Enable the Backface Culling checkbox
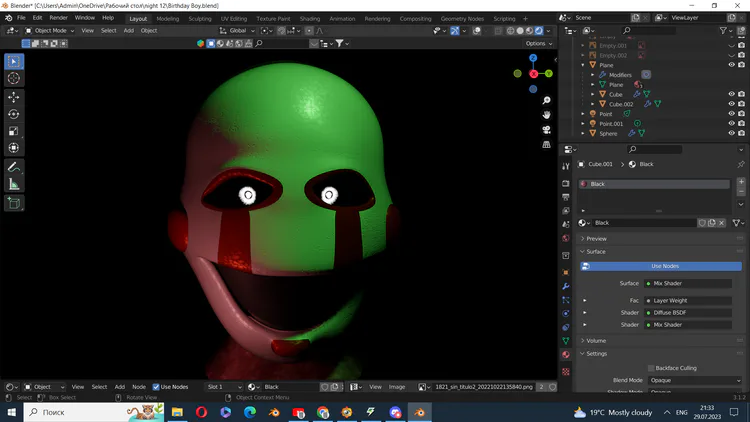The image size is (750, 422). [x=651, y=368]
